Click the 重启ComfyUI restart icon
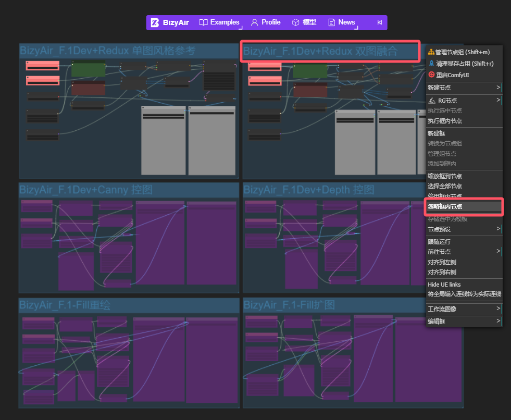The width and height of the screenshot is (511, 420). pos(431,75)
